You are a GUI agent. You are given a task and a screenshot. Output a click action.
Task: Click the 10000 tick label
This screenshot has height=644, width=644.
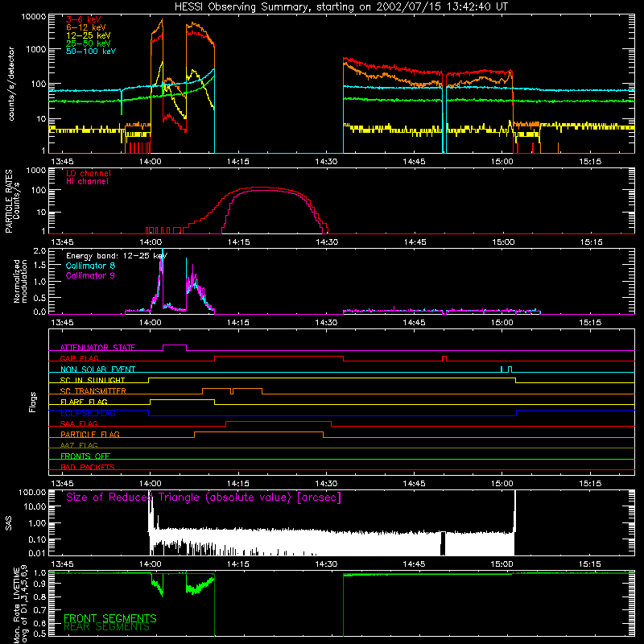coord(34,17)
